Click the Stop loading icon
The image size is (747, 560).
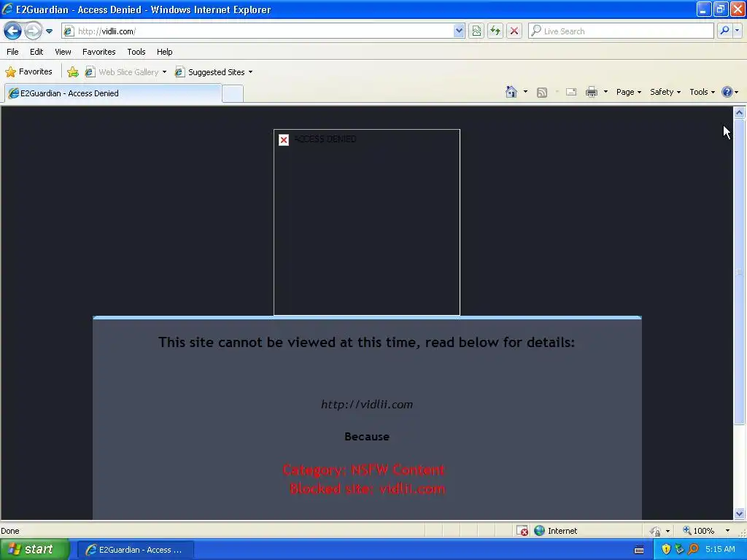coord(514,31)
